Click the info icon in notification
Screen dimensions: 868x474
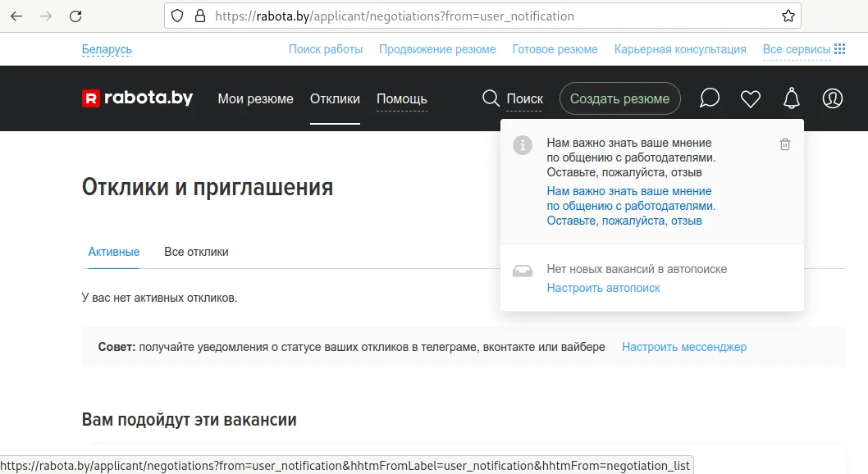[x=522, y=145]
